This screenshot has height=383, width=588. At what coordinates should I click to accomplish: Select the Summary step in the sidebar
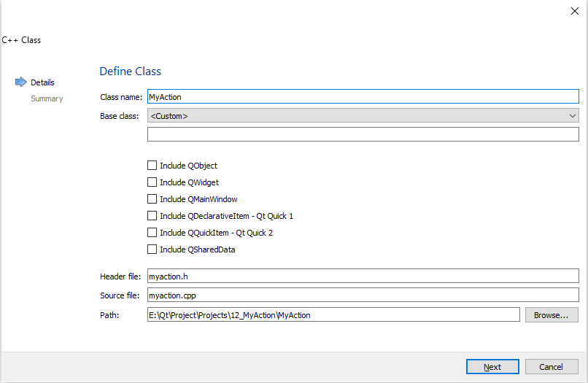click(x=47, y=98)
